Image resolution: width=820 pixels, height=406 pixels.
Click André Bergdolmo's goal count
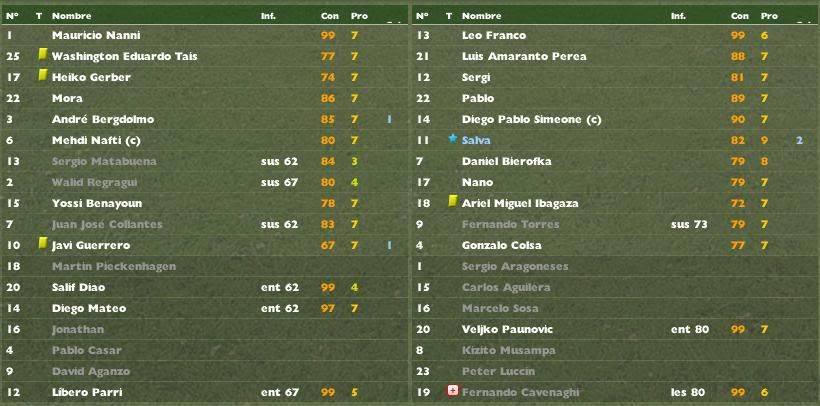389,119
